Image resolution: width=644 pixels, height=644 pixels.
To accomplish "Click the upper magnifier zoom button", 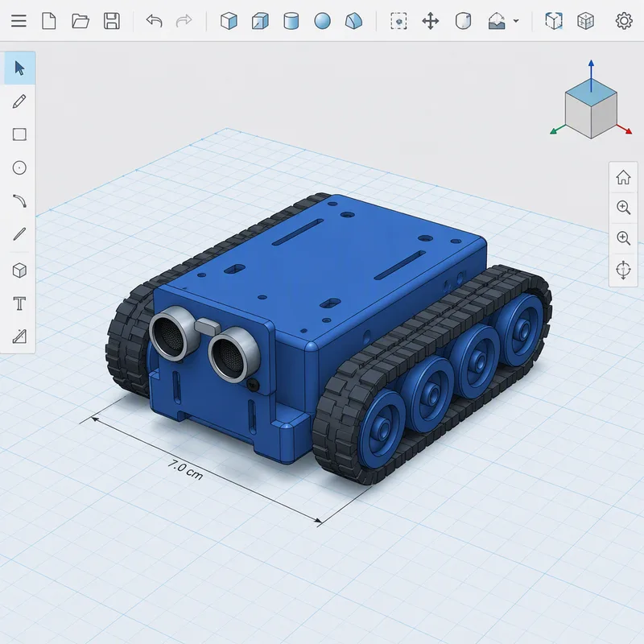I will (x=623, y=208).
